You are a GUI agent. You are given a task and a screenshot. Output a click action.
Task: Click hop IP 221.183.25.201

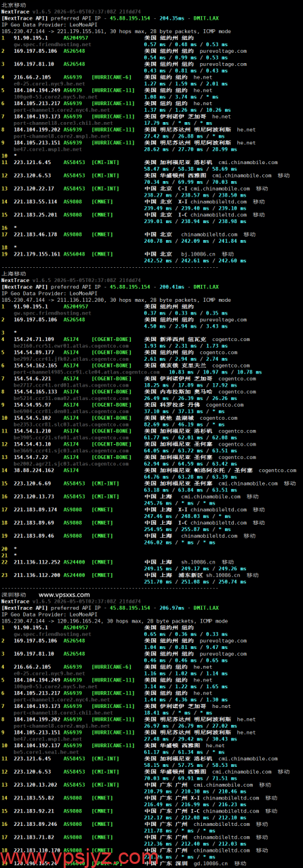(35, 214)
